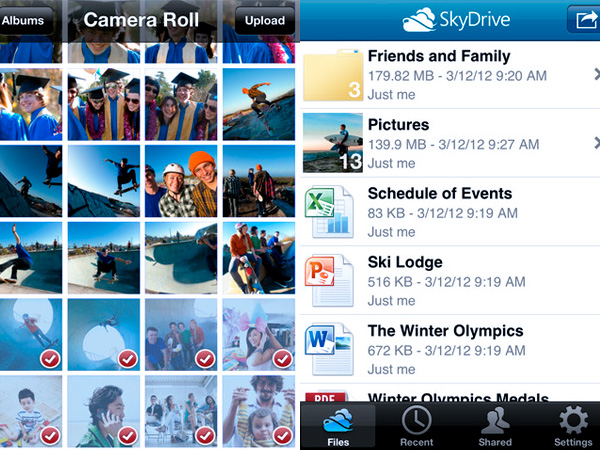The height and width of the screenshot is (450, 600).
Task: Go back to Albums
Action: tap(24, 20)
